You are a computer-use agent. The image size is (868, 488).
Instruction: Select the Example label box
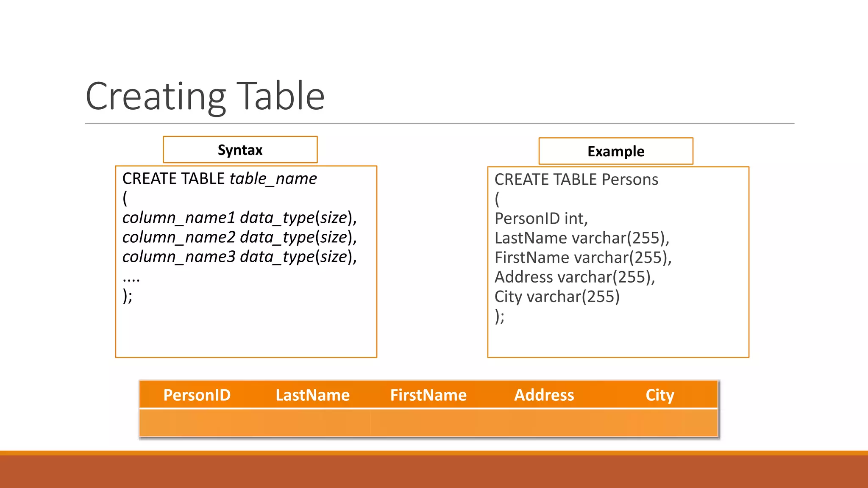[x=615, y=151]
